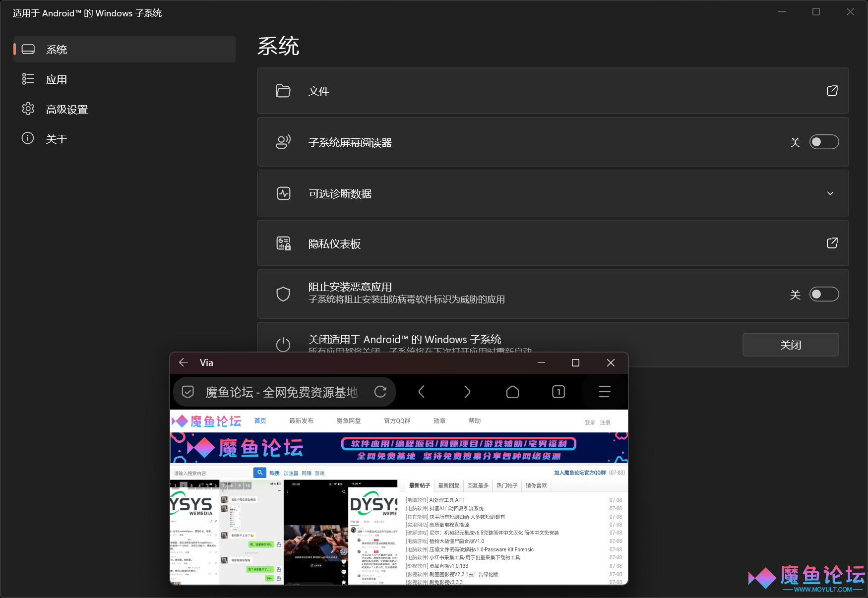Open the Via hamburger menu
Screen dimensions: 868x598
coord(604,392)
